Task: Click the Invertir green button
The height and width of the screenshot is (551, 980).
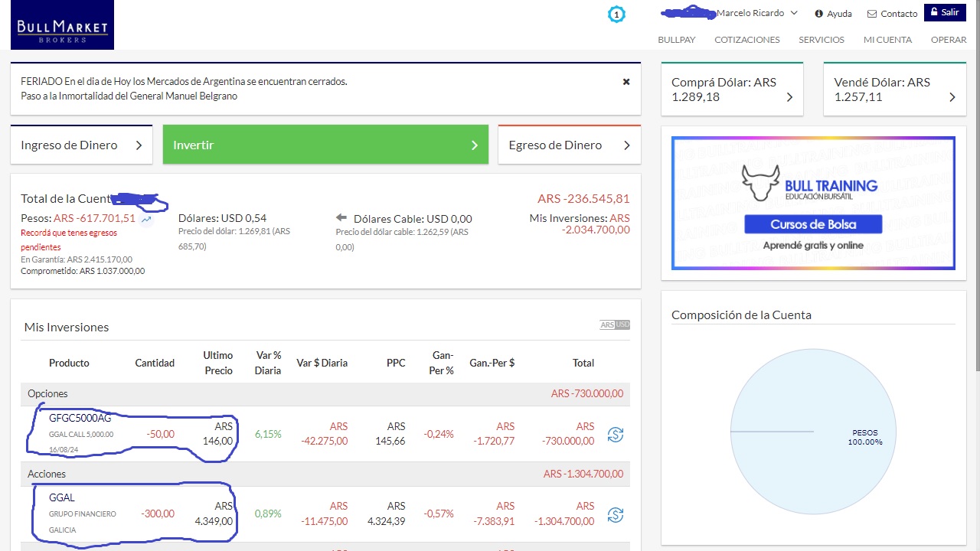Action: click(x=325, y=145)
